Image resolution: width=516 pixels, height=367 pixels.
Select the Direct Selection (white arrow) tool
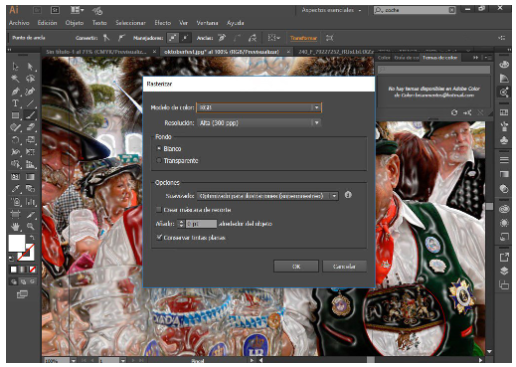(x=30, y=67)
